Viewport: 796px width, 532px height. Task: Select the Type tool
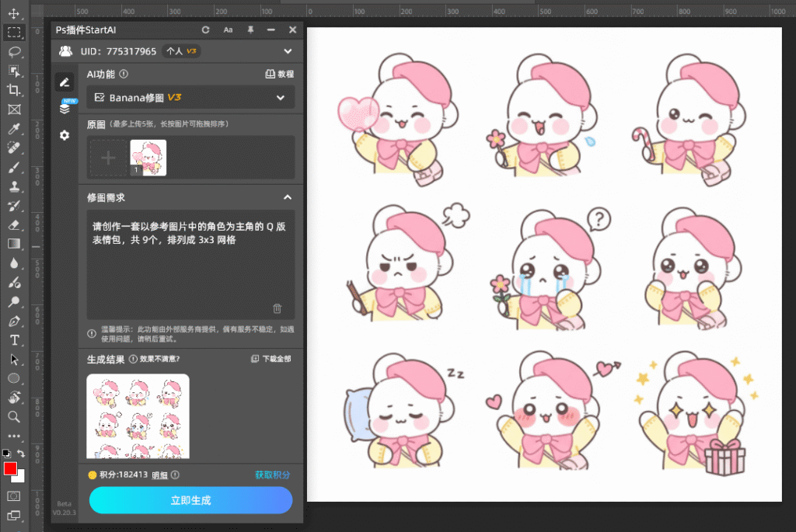pos(12,340)
